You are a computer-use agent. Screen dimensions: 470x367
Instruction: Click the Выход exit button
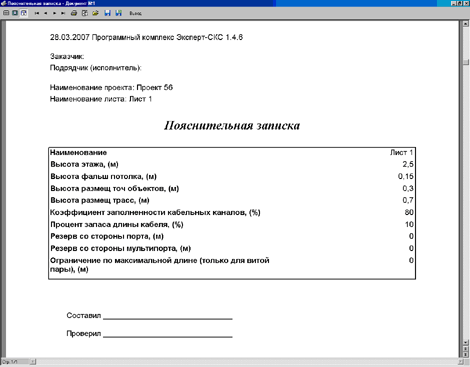click(x=135, y=13)
